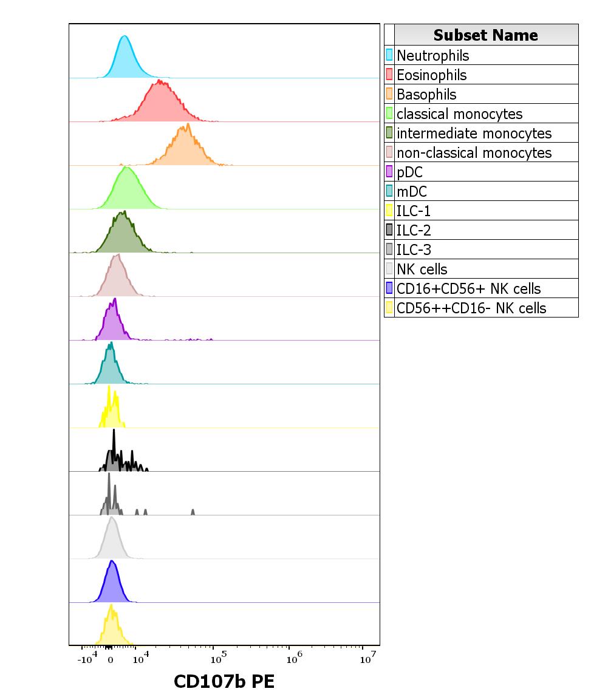
Task: Click the Basophils orange swatch
Action: pos(390,94)
